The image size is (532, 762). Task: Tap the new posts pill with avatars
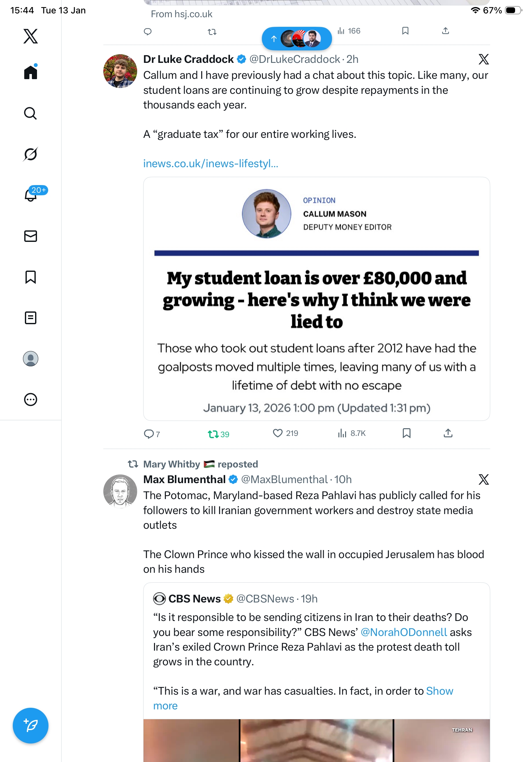297,39
